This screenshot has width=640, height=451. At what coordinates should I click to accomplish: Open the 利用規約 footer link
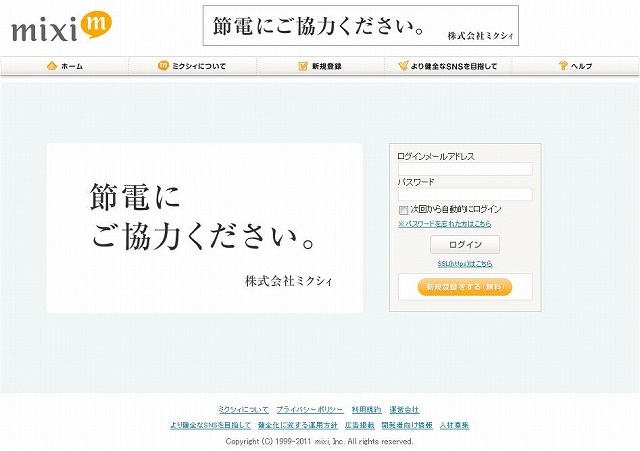366,409
